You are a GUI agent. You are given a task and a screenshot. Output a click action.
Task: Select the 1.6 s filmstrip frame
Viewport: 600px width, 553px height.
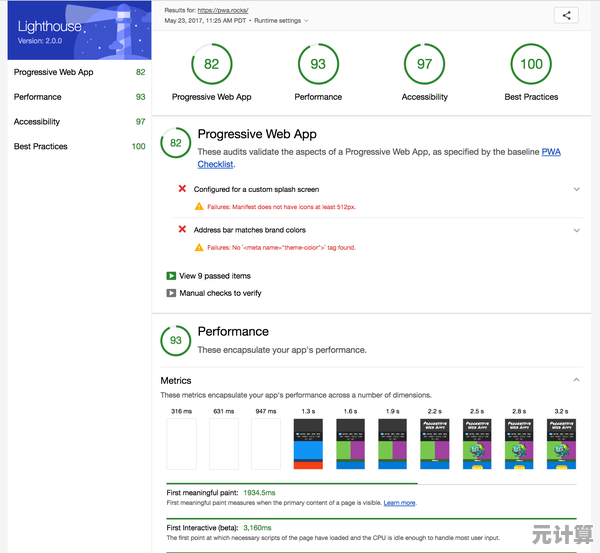[351, 444]
